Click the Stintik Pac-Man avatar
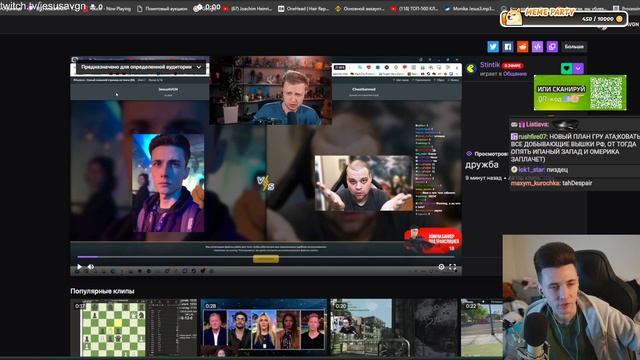The width and height of the screenshot is (640, 360). click(x=471, y=69)
